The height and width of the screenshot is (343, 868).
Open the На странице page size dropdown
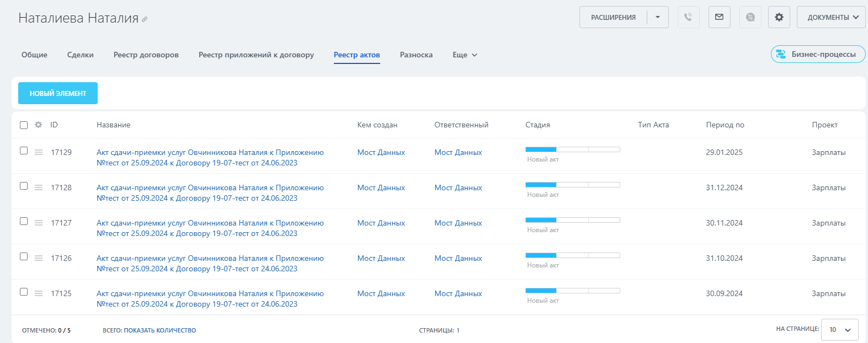[x=839, y=330]
